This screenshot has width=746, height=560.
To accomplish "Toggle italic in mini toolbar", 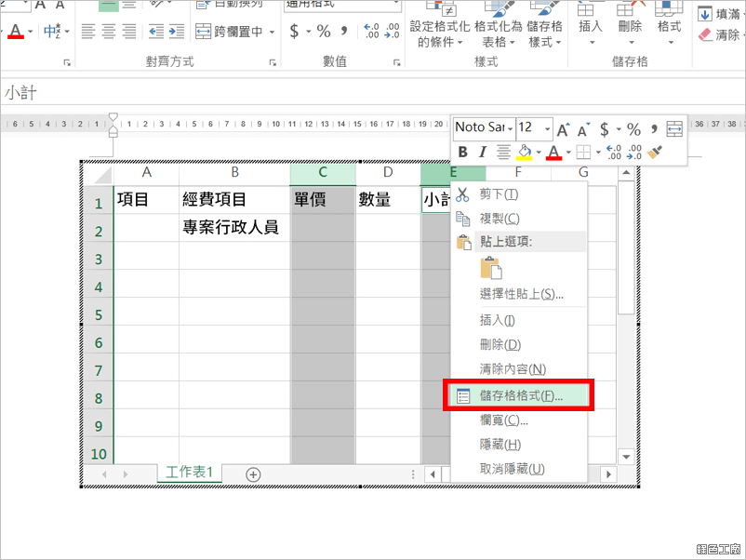I will coord(483,153).
